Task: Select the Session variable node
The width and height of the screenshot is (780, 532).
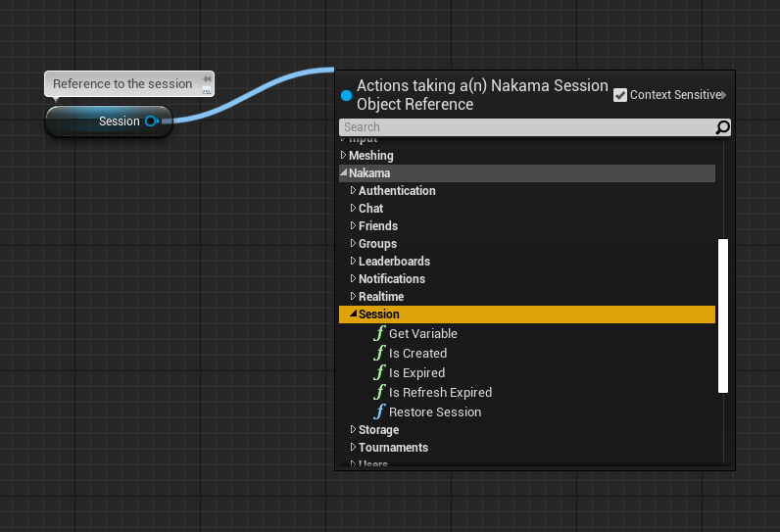Action: (109, 121)
